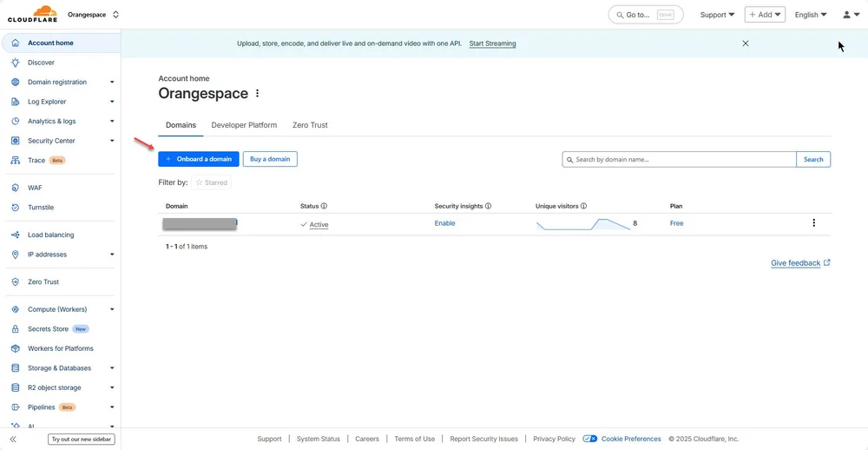Click the Status column info icon
Image resolution: width=868 pixels, height=450 pixels.
point(325,206)
